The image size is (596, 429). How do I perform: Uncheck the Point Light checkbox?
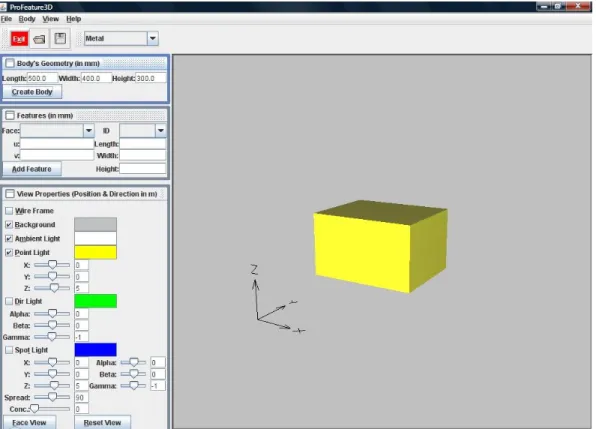9,252
